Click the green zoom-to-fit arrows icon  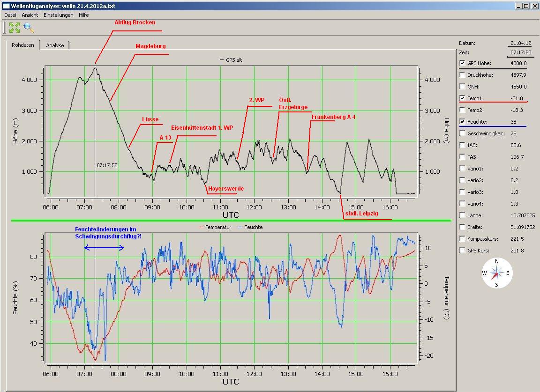tap(15, 27)
